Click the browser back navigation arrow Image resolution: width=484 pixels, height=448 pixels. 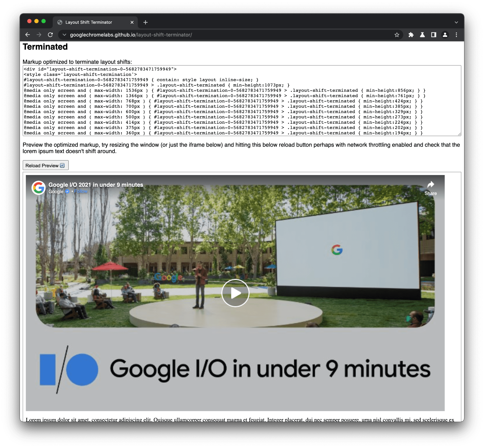[27, 35]
